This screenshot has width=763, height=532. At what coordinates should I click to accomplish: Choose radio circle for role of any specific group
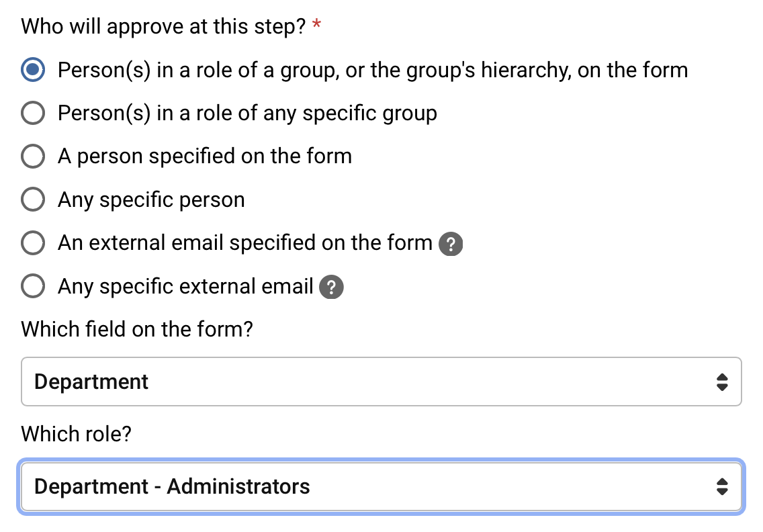(34, 114)
